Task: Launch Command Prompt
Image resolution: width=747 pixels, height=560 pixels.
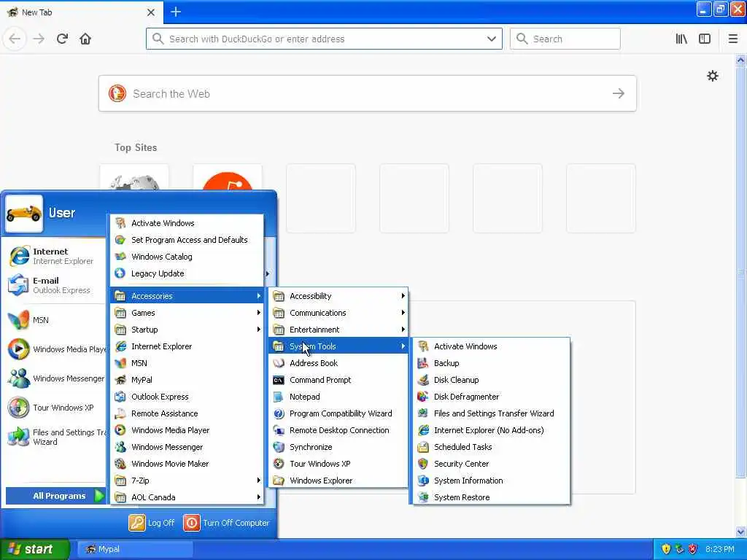Action: point(338,379)
